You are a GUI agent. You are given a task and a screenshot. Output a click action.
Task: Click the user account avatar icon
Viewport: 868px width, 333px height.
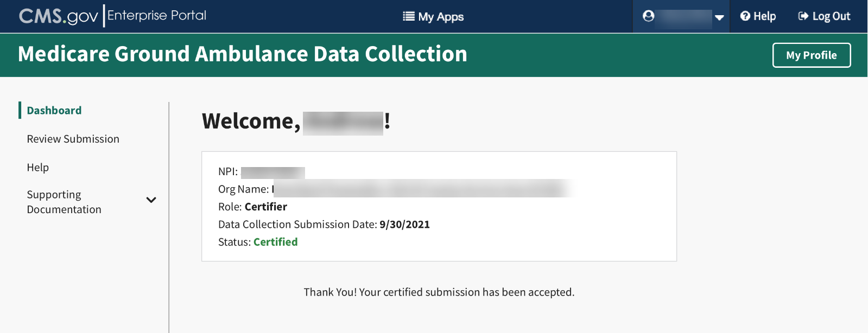(648, 16)
